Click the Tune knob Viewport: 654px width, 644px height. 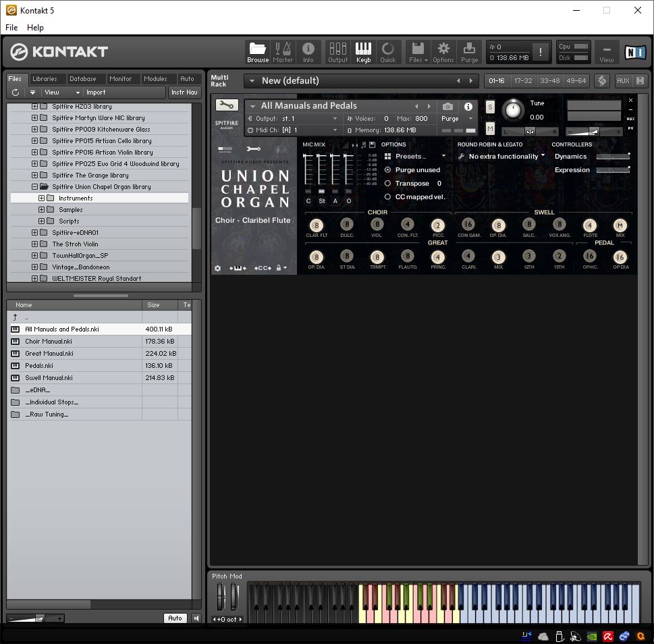click(x=513, y=110)
